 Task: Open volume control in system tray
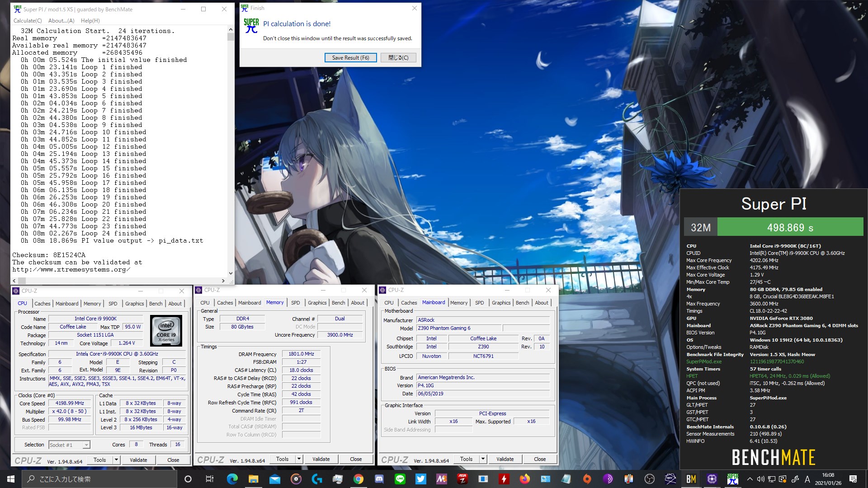[x=760, y=479]
